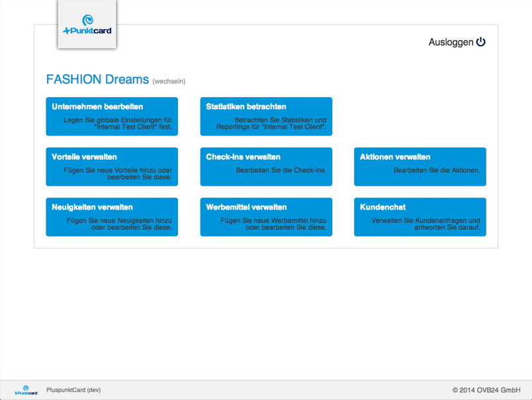532x400 pixels.
Task: Open the Vorteile verwalten tile
Action: 112,167
